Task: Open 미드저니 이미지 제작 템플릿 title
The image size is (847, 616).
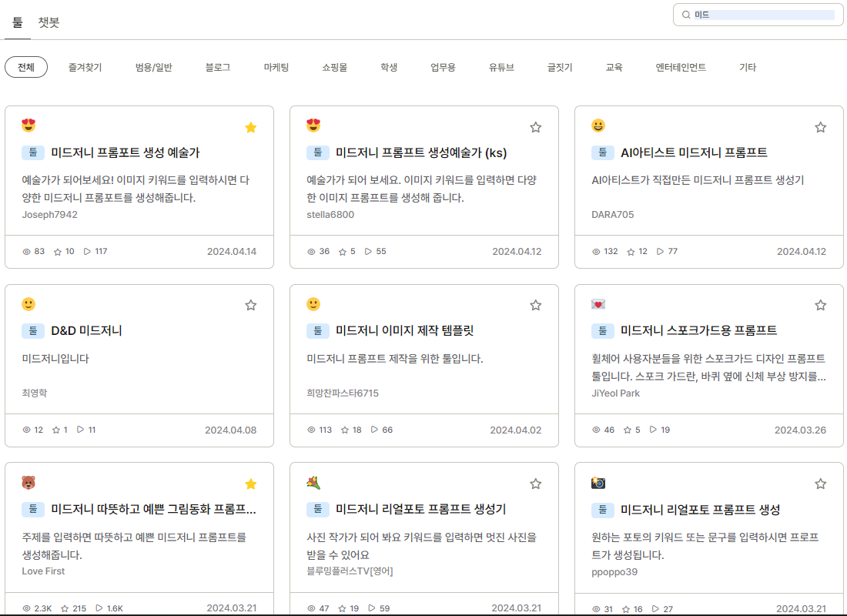Action: [x=404, y=330]
